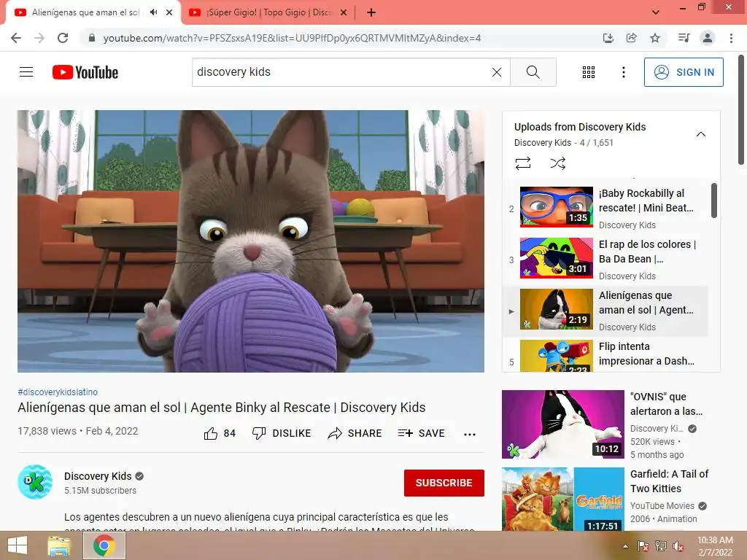Go to YouTube home via logo
747x560 pixels.
click(85, 72)
